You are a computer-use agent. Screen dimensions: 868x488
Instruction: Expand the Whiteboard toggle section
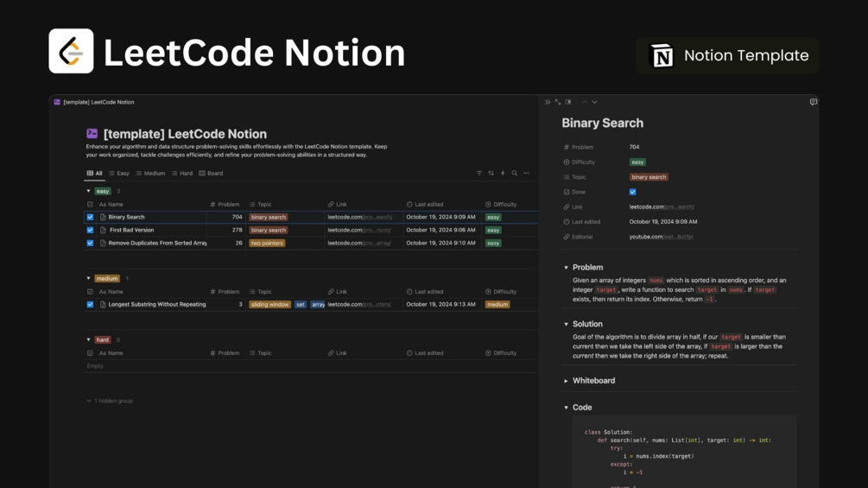point(566,381)
